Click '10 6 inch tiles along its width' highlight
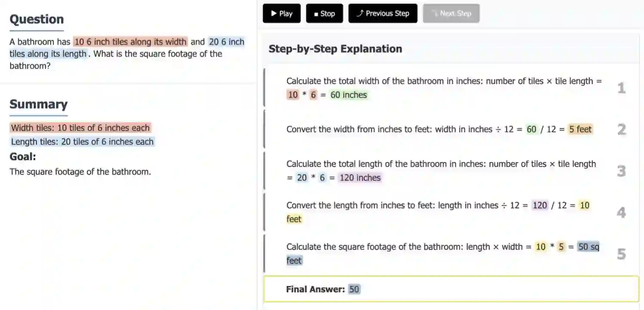644x310 pixels. [131, 42]
